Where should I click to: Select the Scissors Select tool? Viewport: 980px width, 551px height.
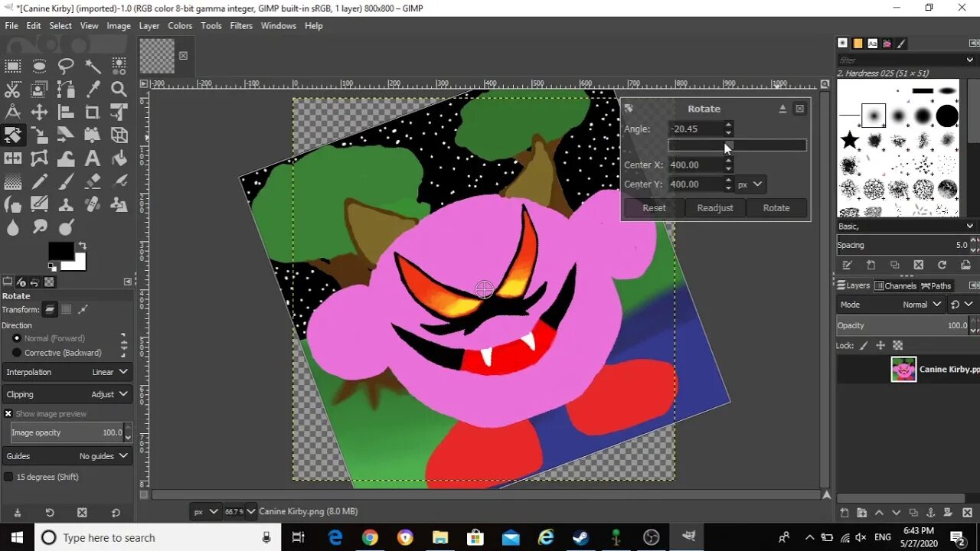[x=13, y=90]
